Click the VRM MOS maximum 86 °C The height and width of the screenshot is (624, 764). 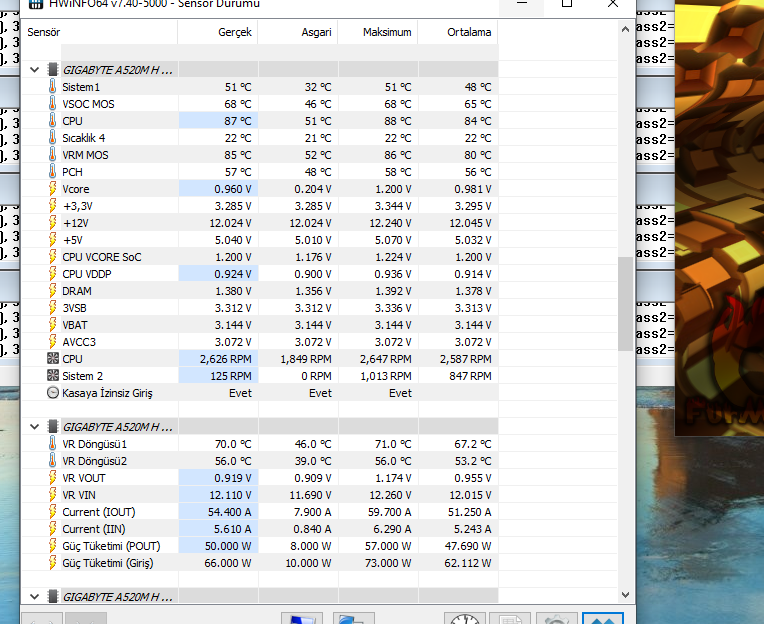(x=398, y=155)
